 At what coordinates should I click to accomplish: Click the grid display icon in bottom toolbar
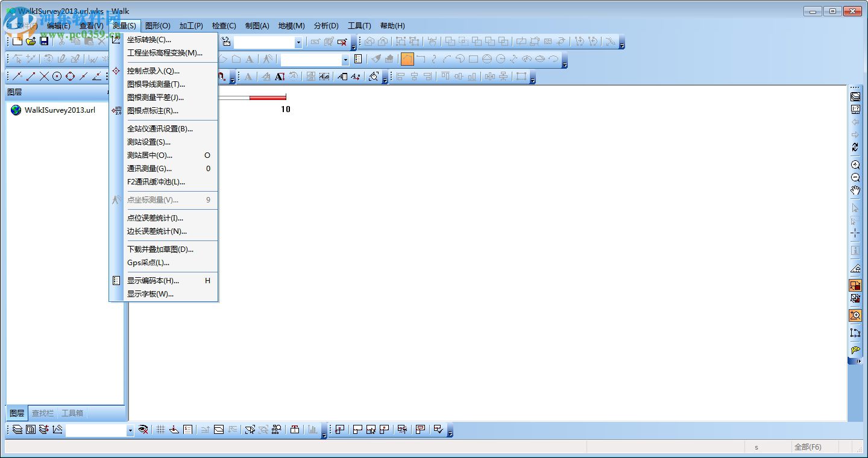[x=161, y=430]
